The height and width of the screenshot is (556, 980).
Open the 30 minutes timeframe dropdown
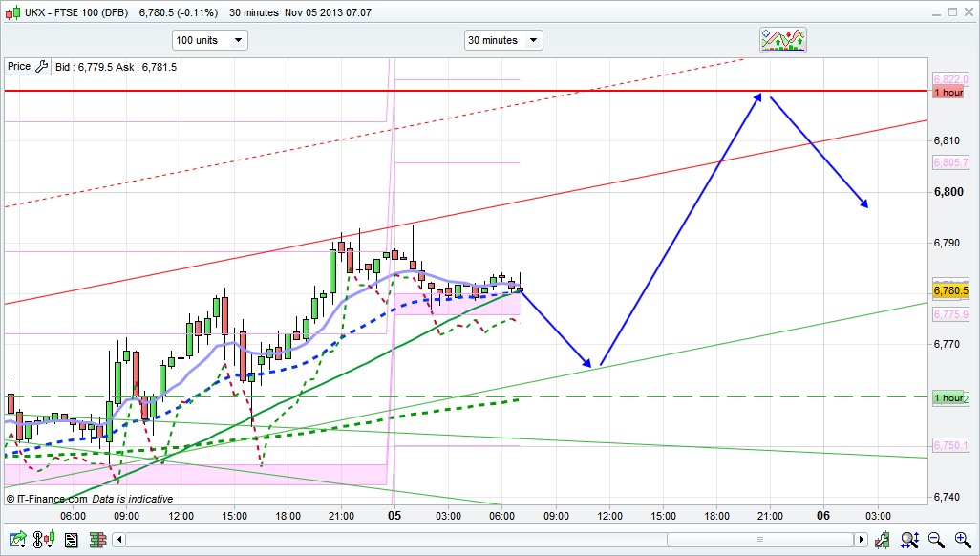tap(502, 40)
